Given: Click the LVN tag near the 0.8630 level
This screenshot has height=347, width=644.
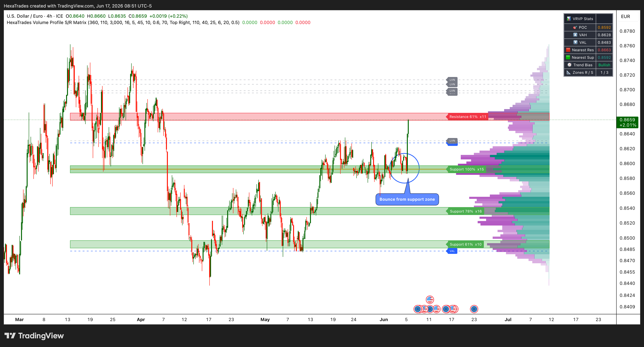Looking at the screenshot, I should [x=452, y=141].
